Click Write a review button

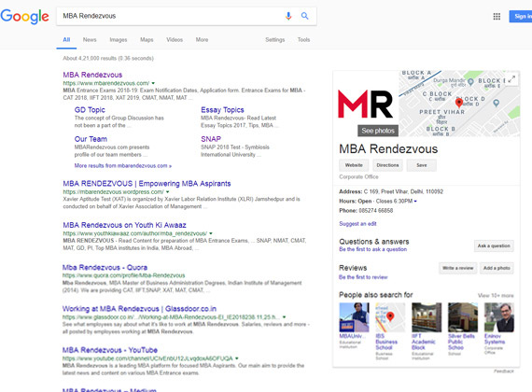457,268
